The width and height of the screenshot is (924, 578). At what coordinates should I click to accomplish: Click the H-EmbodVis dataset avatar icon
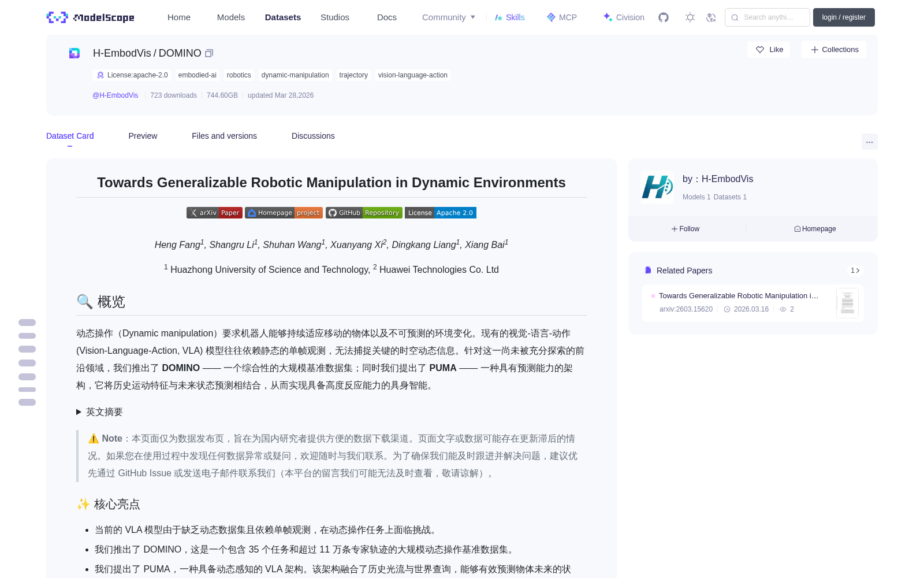click(74, 53)
